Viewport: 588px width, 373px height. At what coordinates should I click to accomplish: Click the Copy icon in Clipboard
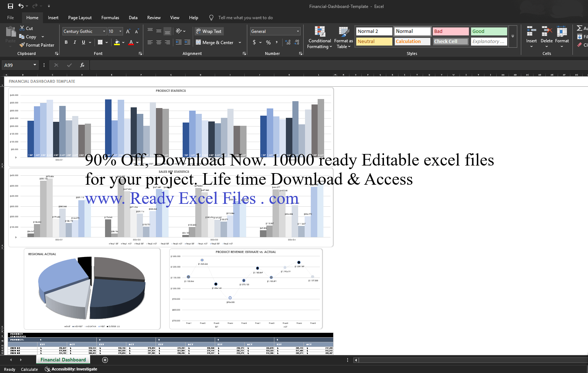pos(22,37)
